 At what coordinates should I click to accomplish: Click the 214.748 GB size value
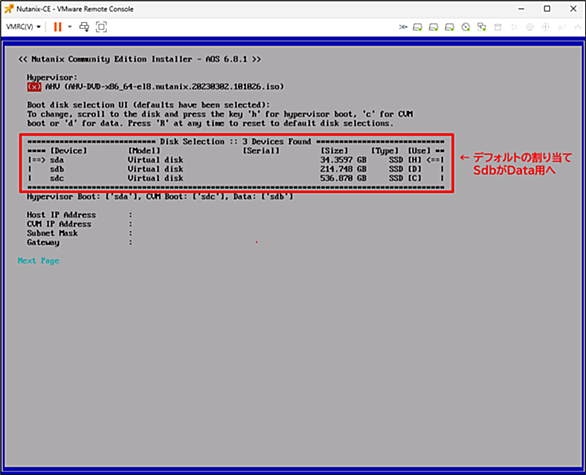point(343,169)
